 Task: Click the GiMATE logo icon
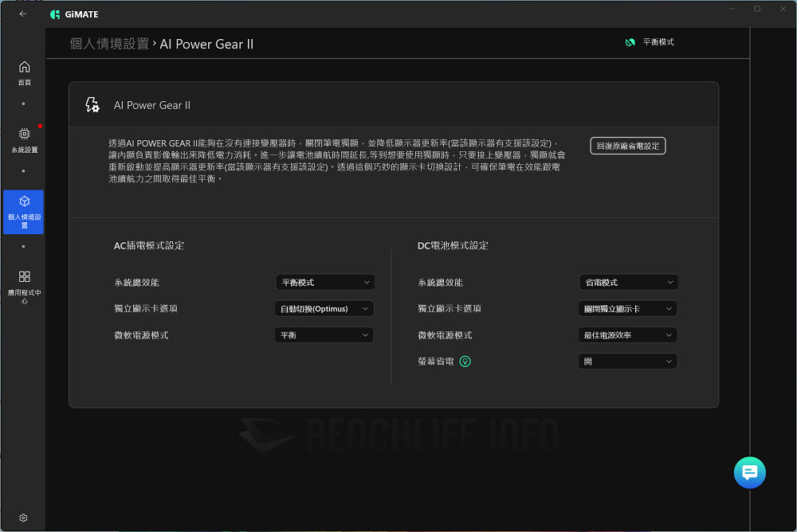(x=54, y=14)
